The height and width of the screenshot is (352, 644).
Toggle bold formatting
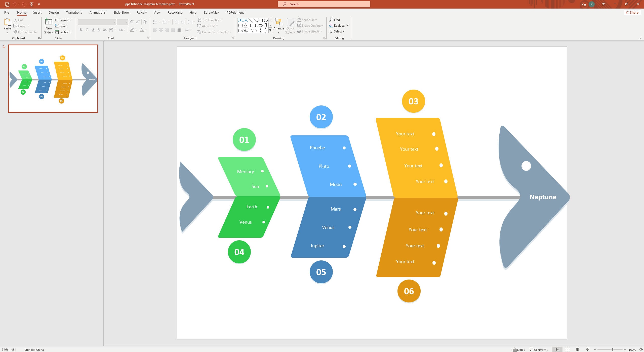(x=80, y=30)
